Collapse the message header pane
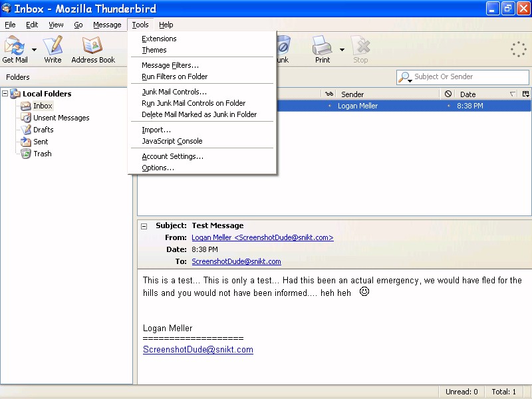Image resolution: width=532 pixels, height=399 pixels. (x=144, y=226)
